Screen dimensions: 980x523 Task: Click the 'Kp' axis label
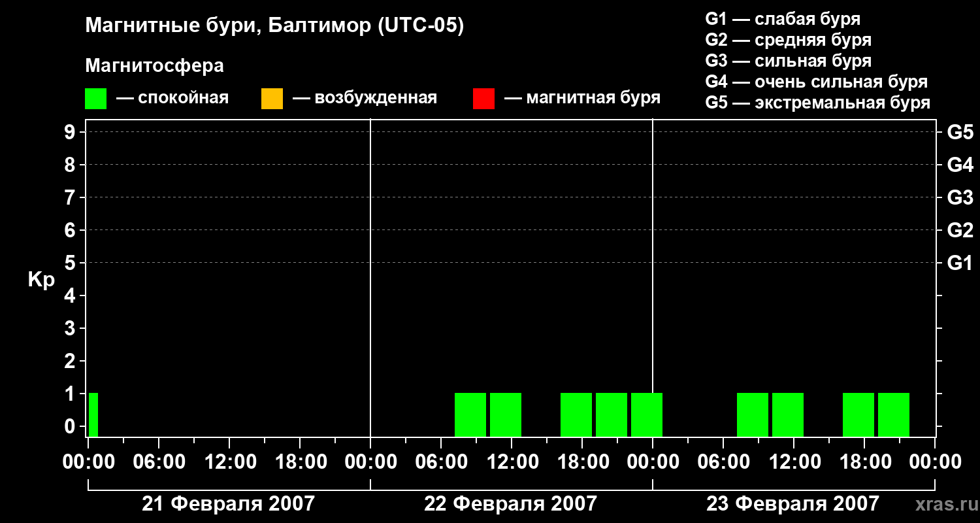[41, 280]
